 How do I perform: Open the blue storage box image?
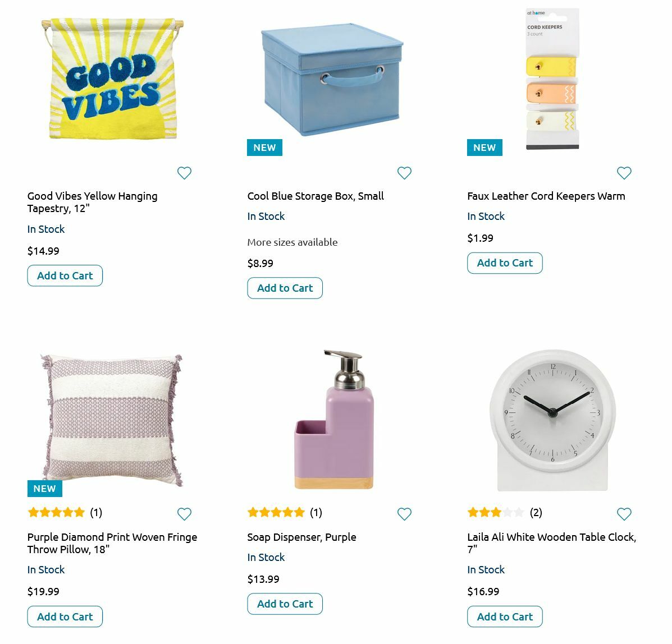pyautogui.click(x=332, y=80)
